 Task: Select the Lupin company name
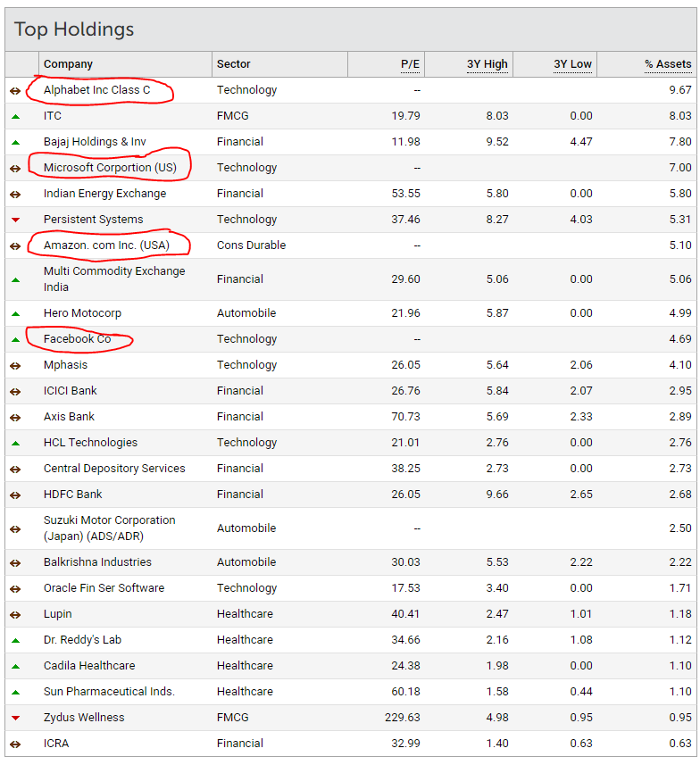tap(58, 613)
